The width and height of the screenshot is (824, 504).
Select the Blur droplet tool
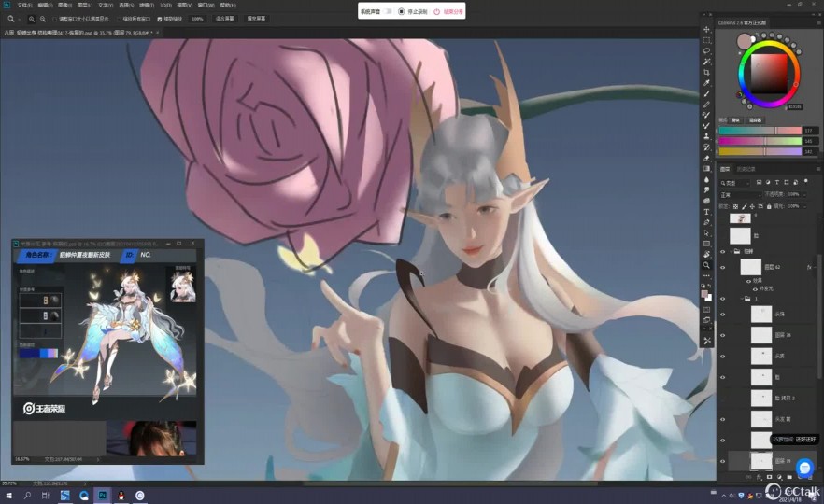[x=707, y=179]
